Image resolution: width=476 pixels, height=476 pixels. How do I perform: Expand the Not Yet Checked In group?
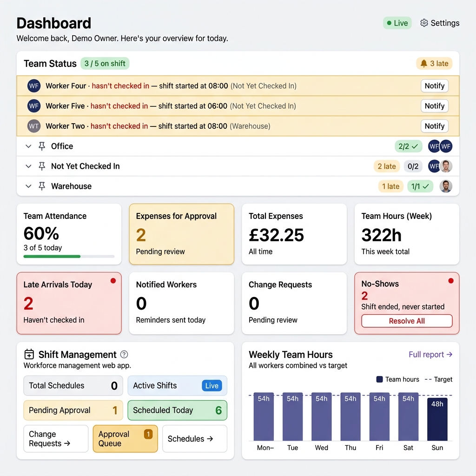coord(28,166)
